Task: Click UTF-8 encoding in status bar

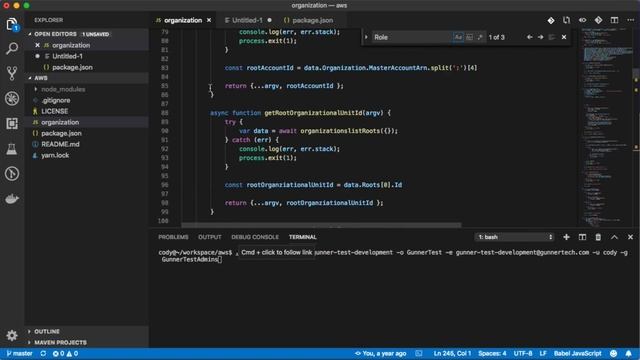Action: (523, 353)
